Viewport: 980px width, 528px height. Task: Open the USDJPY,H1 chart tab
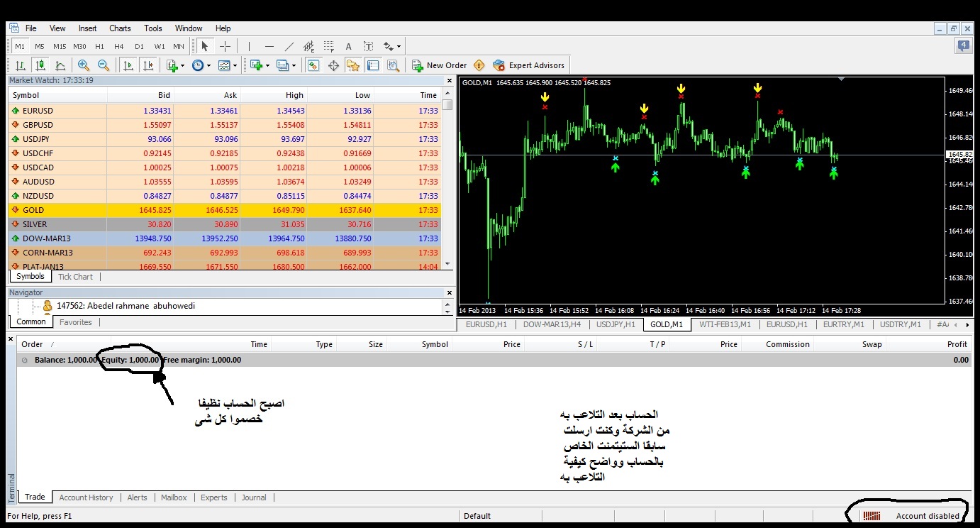[x=614, y=324]
